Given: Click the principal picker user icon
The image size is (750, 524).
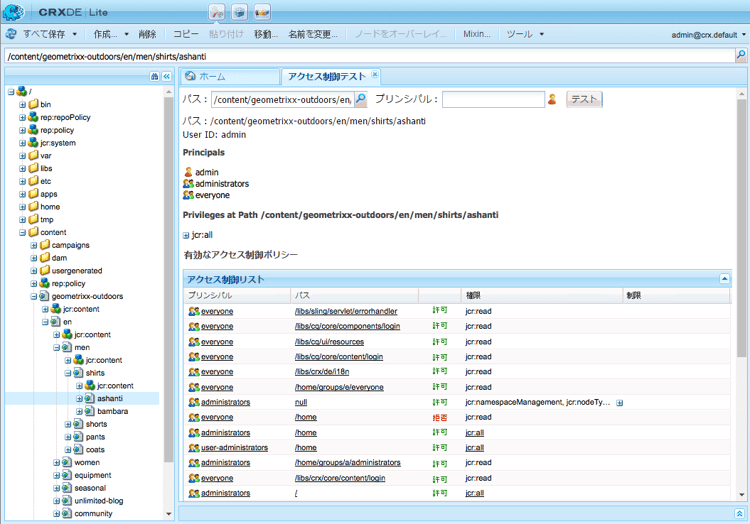Looking at the screenshot, I should tap(552, 99).
